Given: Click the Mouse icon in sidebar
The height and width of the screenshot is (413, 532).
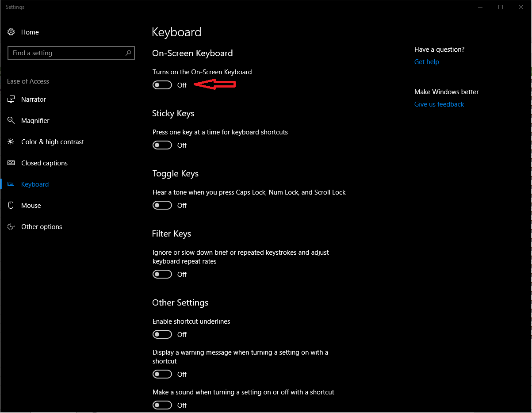Looking at the screenshot, I should pos(11,206).
